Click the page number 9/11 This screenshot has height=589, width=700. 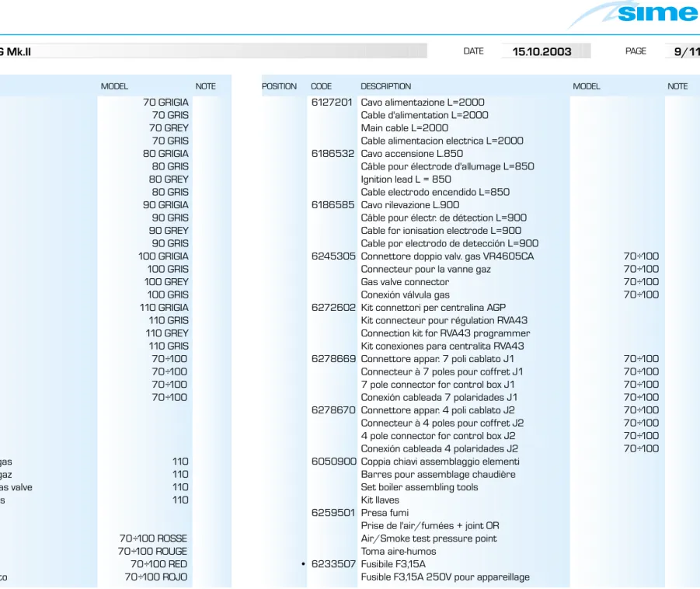coord(686,52)
